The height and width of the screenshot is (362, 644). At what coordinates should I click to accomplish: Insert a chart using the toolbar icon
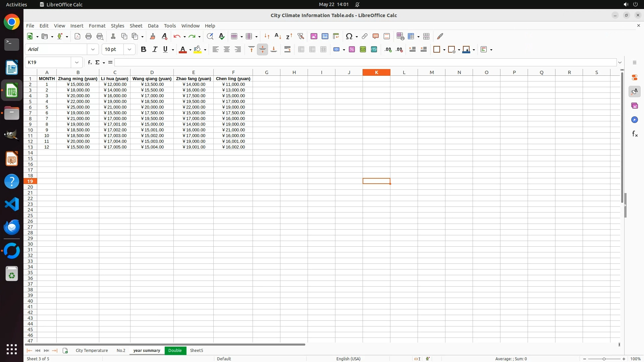tap(325, 36)
